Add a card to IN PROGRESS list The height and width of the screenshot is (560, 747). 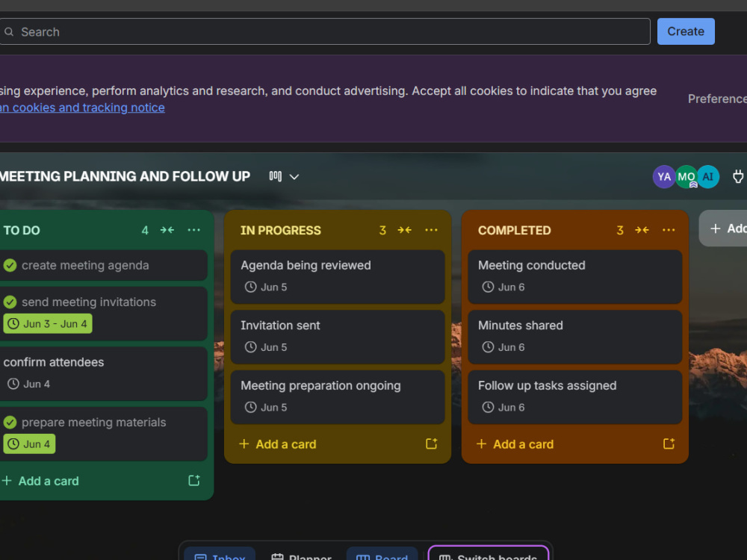[278, 444]
